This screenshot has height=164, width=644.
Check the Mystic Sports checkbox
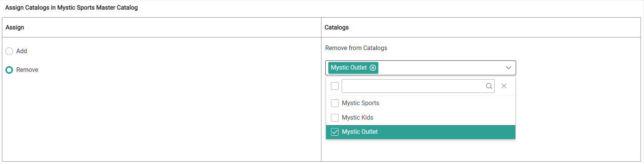tap(335, 103)
